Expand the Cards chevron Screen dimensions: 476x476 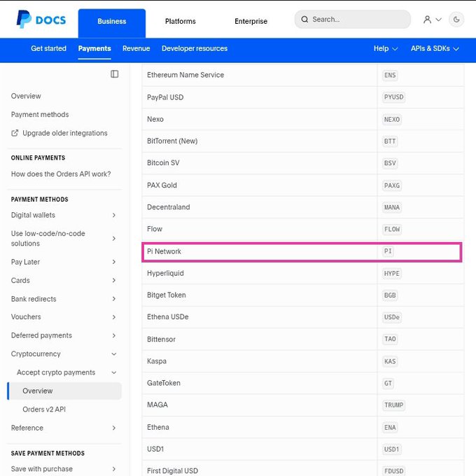[x=114, y=280]
